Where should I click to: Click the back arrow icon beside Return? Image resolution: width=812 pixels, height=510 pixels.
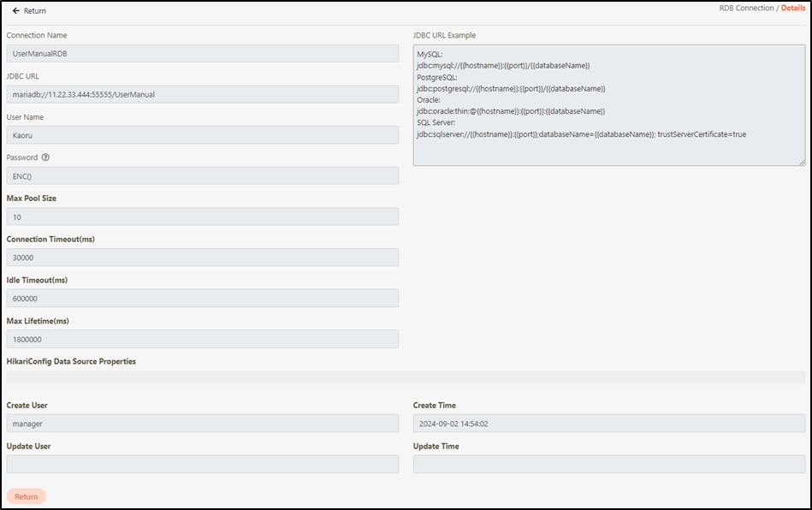click(x=15, y=11)
